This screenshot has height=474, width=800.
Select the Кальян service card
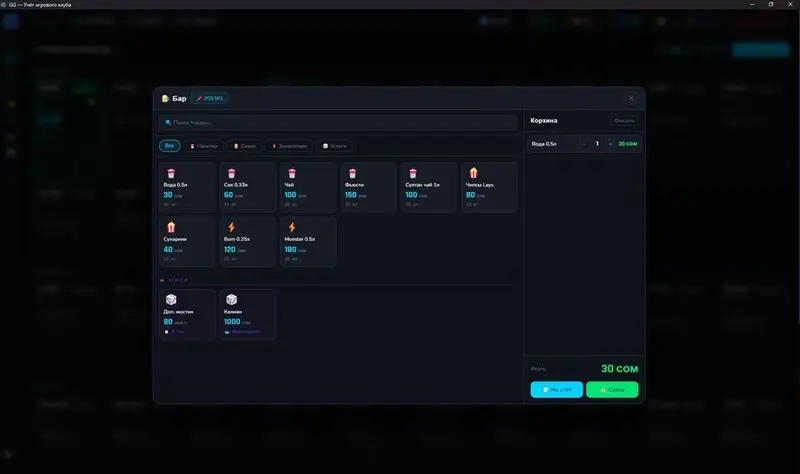coord(247,314)
